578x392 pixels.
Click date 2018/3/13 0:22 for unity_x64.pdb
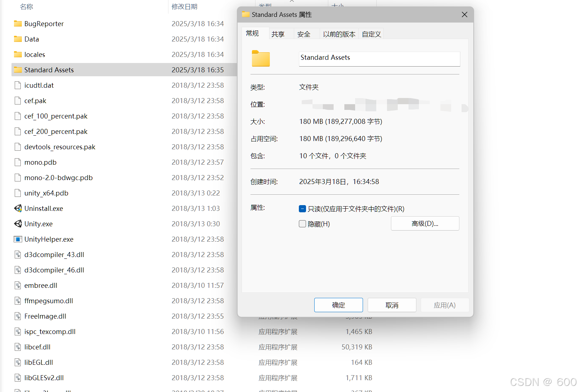click(196, 193)
